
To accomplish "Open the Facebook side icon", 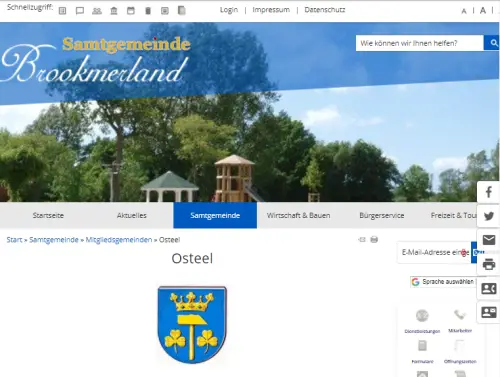I will (489, 192).
